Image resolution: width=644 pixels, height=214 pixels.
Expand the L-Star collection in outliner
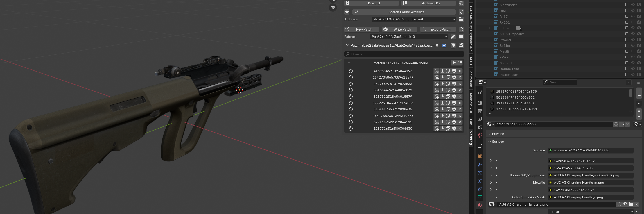click(x=490, y=28)
